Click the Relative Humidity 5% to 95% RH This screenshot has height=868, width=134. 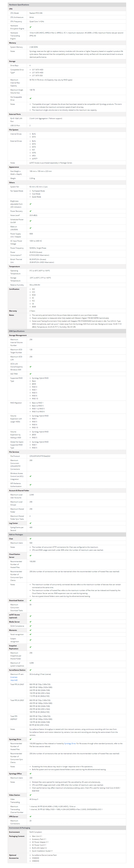pyautogui.click(x=35, y=285)
